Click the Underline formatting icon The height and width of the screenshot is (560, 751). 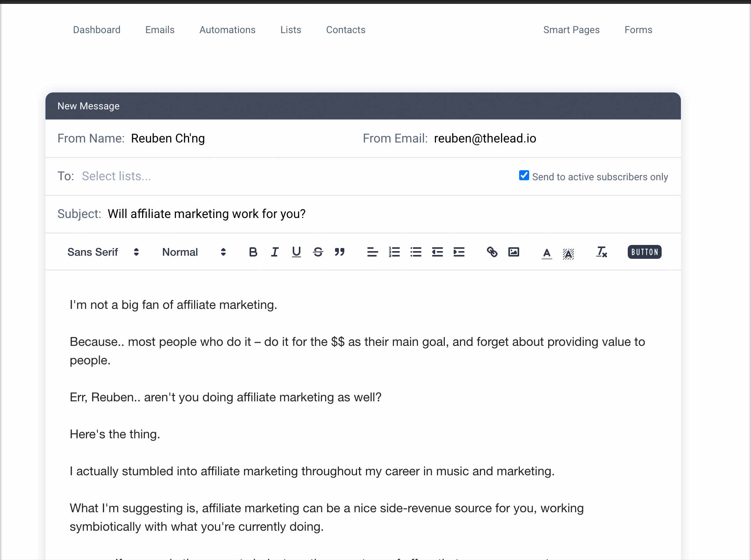point(296,252)
